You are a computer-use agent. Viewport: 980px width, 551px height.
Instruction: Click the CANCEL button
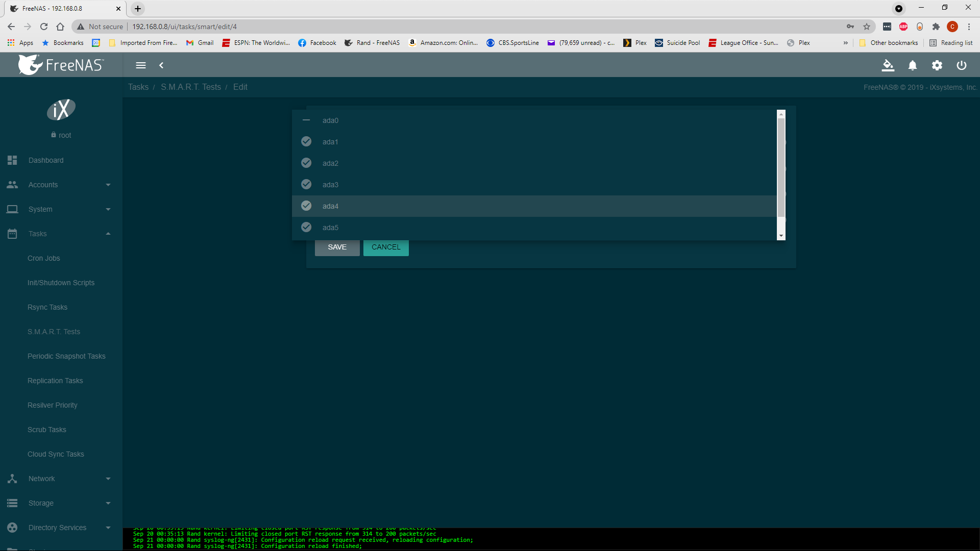point(386,247)
